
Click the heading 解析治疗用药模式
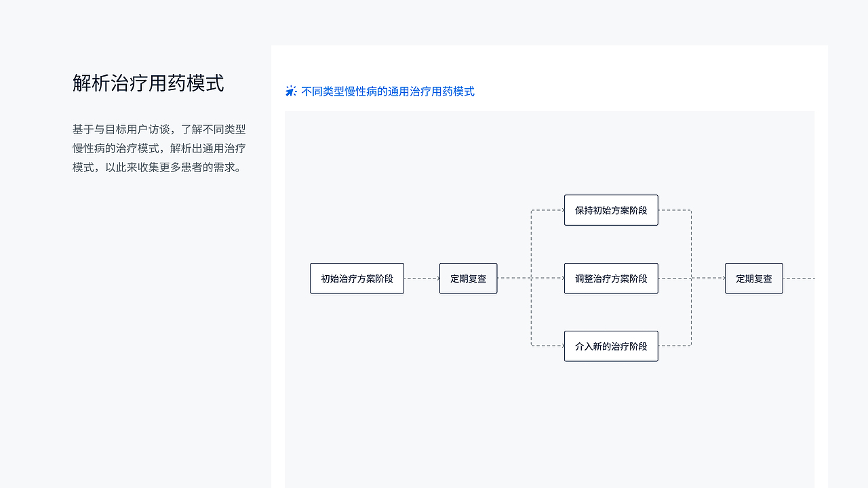tap(148, 83)
